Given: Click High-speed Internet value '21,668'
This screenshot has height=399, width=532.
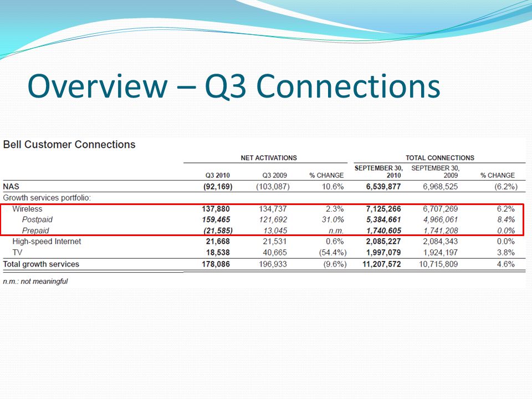Looking at the screenshot, I should coord(218,242).
